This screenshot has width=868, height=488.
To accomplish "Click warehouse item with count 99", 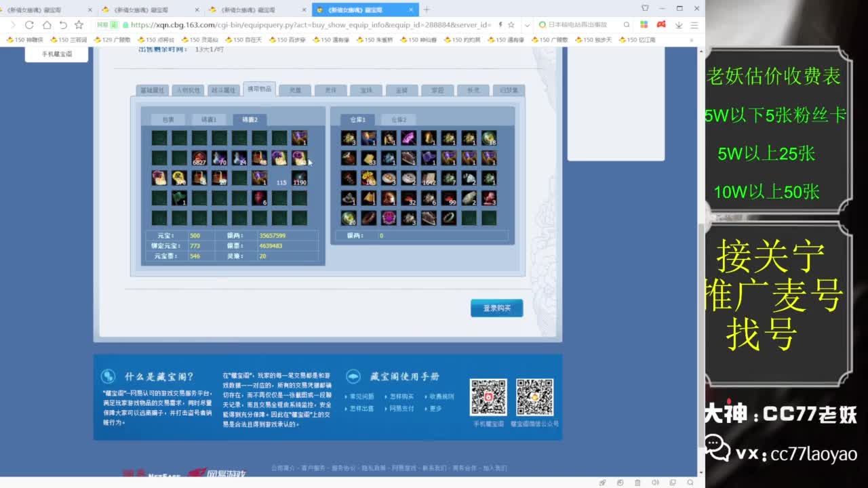I will point(449,198).
